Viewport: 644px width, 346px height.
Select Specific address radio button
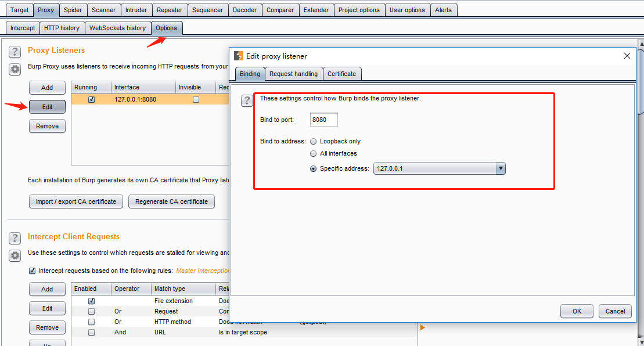tap(314, 169)
